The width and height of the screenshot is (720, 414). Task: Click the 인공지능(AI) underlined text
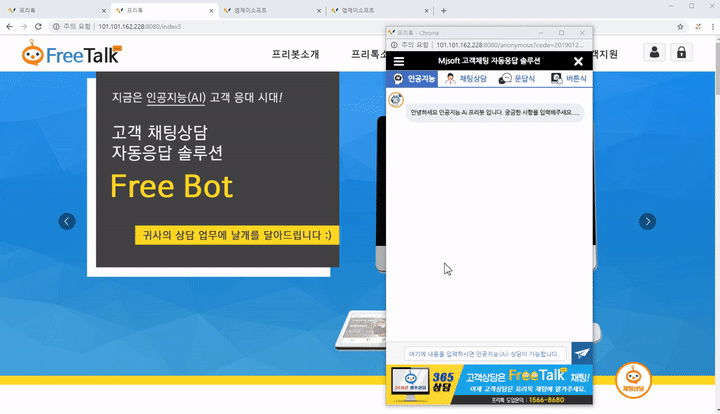176,98
